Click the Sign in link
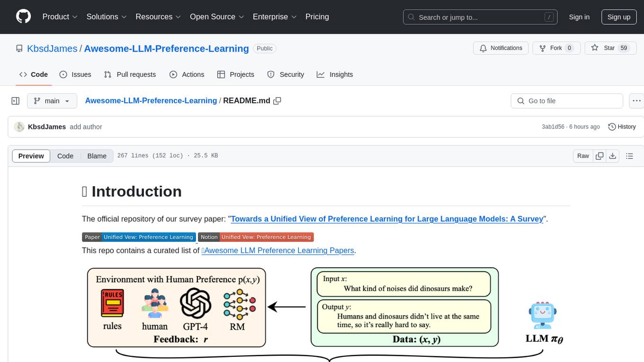The width and height of the screenshot is (644, 362). click(579, 17)
